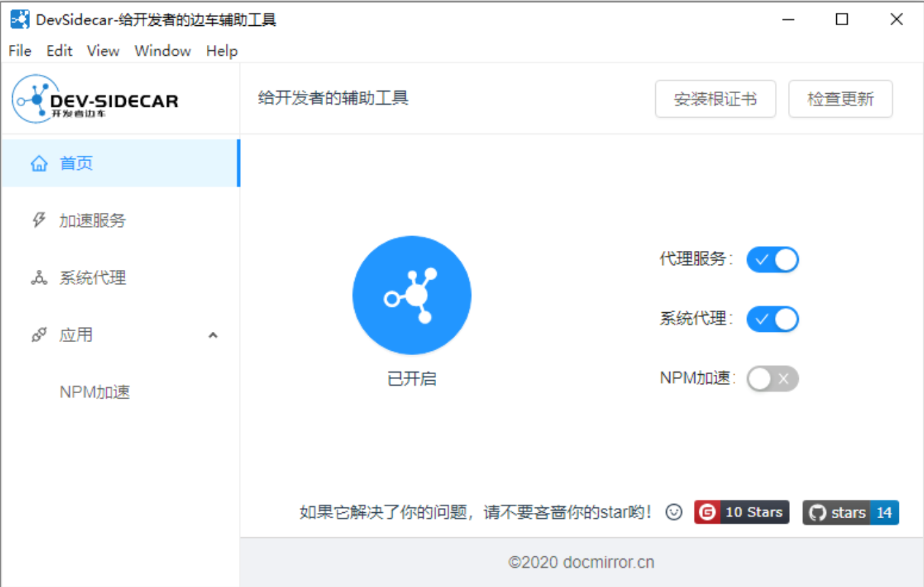Click the ©2020 docmirror.cn footer text
Image resolution: width=924 pixels, height=587 pixels.
pos(581,563)
